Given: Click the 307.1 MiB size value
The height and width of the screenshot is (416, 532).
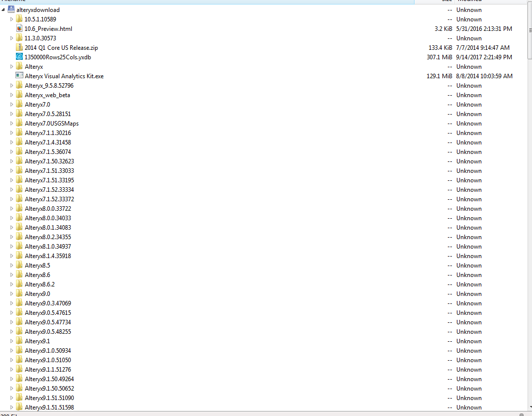Looking at the screenshot, I should (x=439, y=57).
